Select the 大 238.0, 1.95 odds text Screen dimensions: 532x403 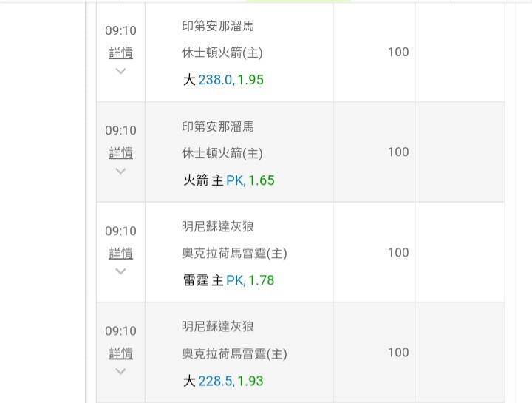[223, 80]
